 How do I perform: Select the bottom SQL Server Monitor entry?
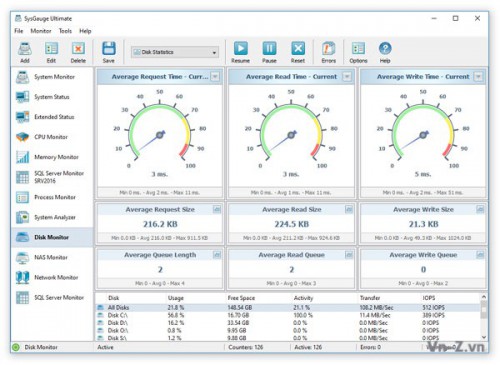point(52,297)
